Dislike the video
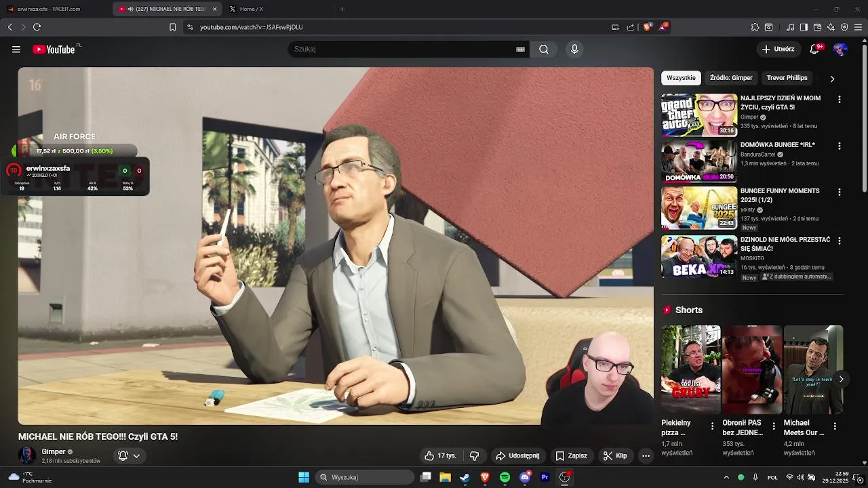Image resolution: width=868 pixels, height=488 pixels. click(475, 455)
